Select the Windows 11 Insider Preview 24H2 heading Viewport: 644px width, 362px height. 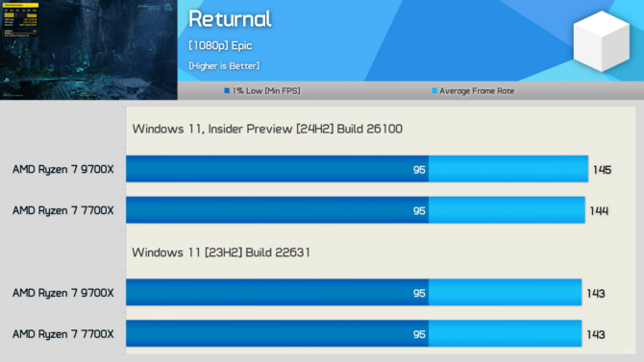pyautogui.click(x=267, y=129)
